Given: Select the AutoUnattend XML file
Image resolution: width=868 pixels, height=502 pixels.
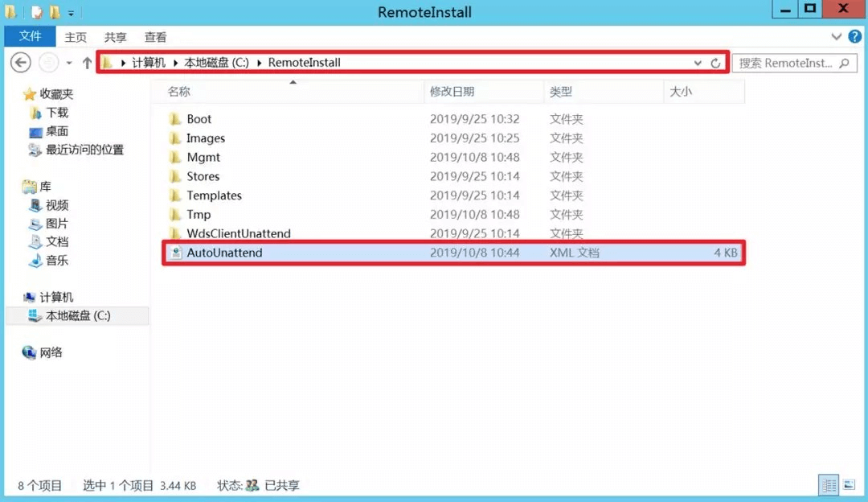Looking at the screenshot, I should coord(224,253).
